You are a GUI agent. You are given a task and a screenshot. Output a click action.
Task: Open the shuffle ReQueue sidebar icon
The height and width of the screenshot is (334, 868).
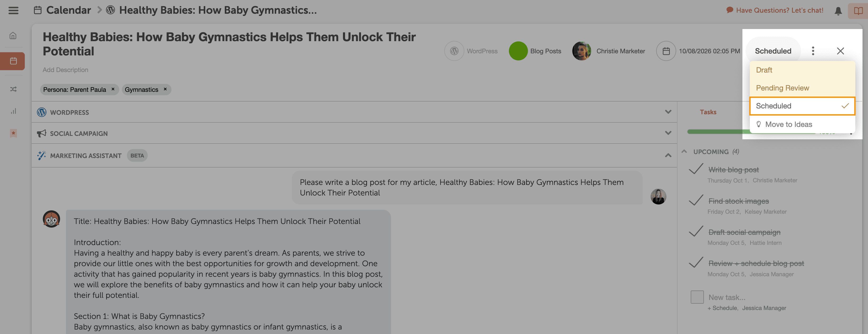coord(13,89)
